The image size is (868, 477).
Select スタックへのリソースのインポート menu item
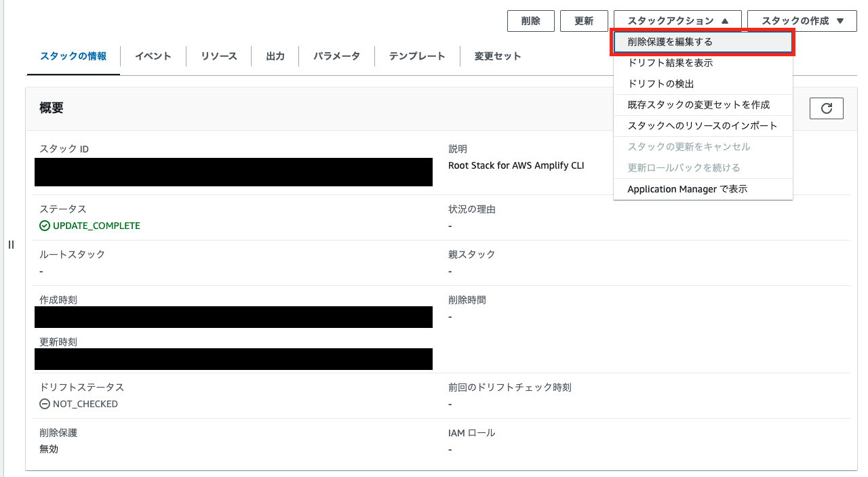click(x=703, y=126)
